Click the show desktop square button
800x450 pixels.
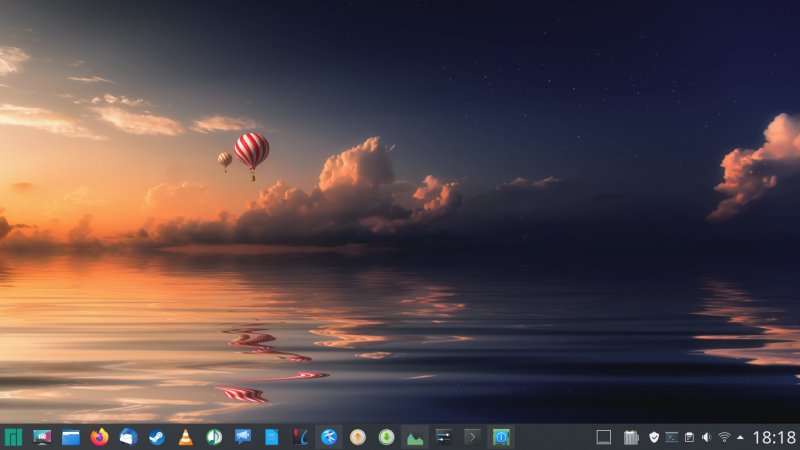point(603,437)
